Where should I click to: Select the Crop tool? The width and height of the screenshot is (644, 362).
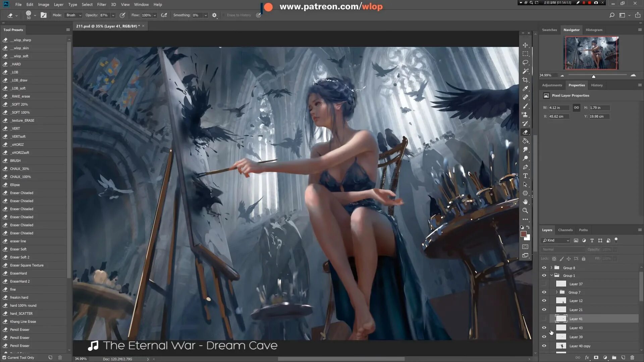tap(525, 80)
